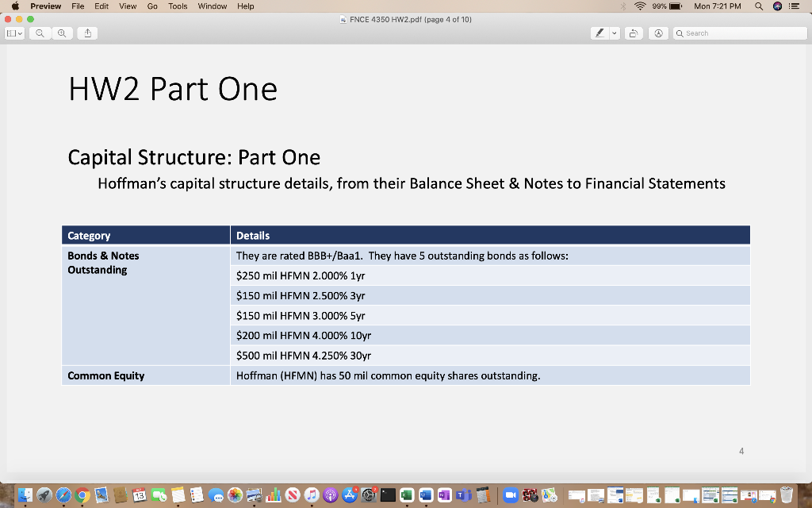The width and height of the screenshot is (812, 508).
Task: Show the Markup toolbar icon
Action: (658, 33)
